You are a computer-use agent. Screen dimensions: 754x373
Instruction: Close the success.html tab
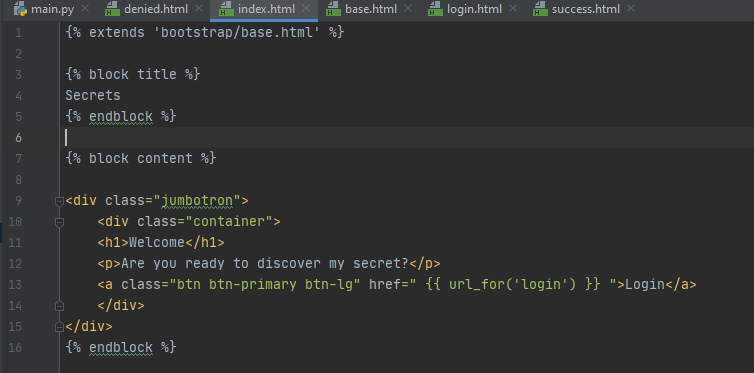tap(631, 9)
